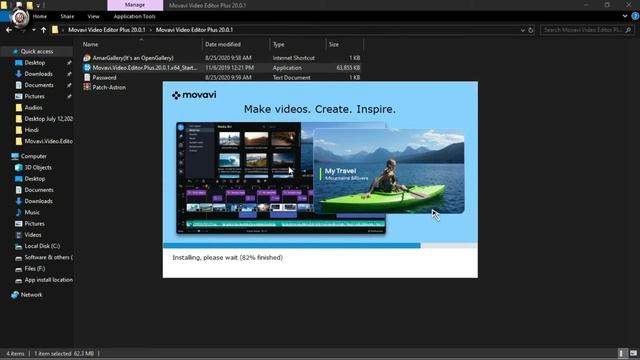The image size is (640, 360).
Task: Sort files by the Size column
Action: coord(334,44)
